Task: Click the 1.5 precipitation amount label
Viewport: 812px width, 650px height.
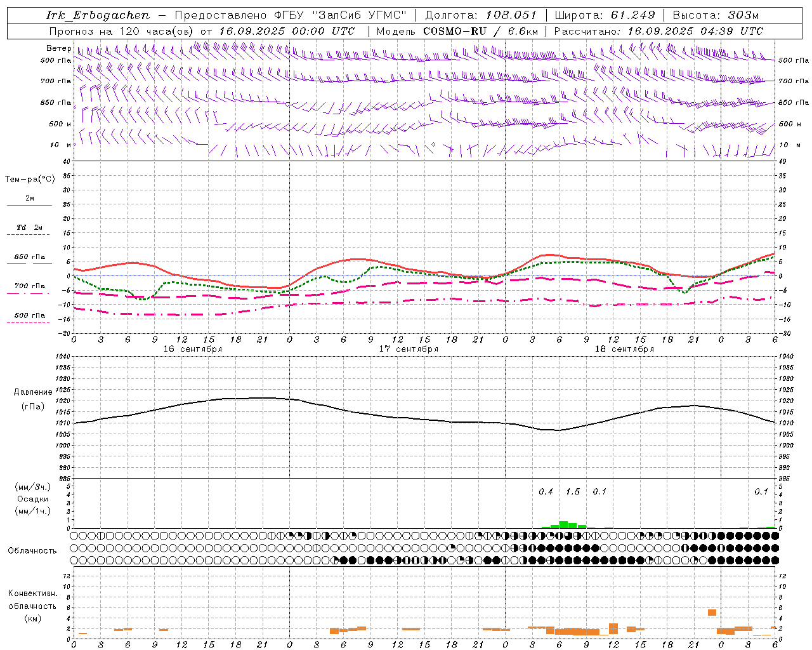Action: 572,492
